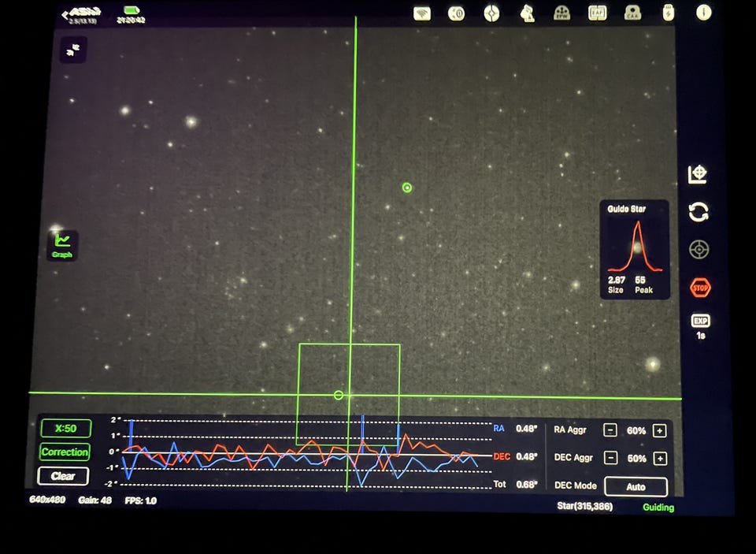756x554 pixels.
Task: Open the info icon in top bar
Action: pyautogui.click(x=703, y=13)
